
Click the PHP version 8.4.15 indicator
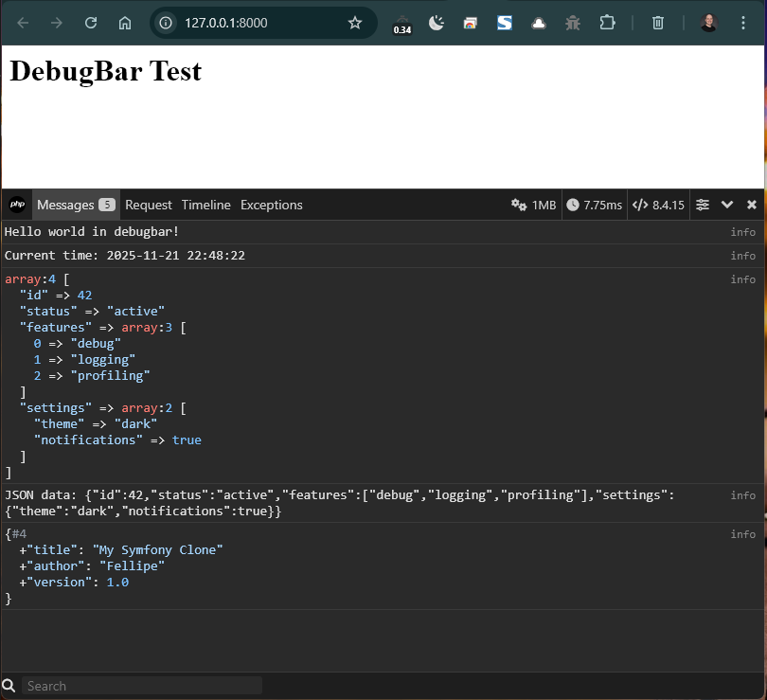(x=658, y=205)
